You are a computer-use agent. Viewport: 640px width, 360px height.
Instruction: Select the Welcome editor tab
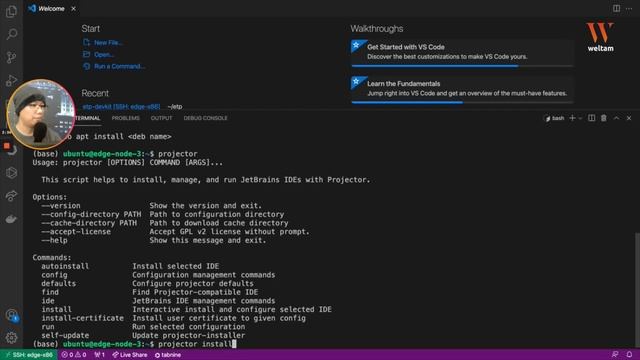(51, 9)
